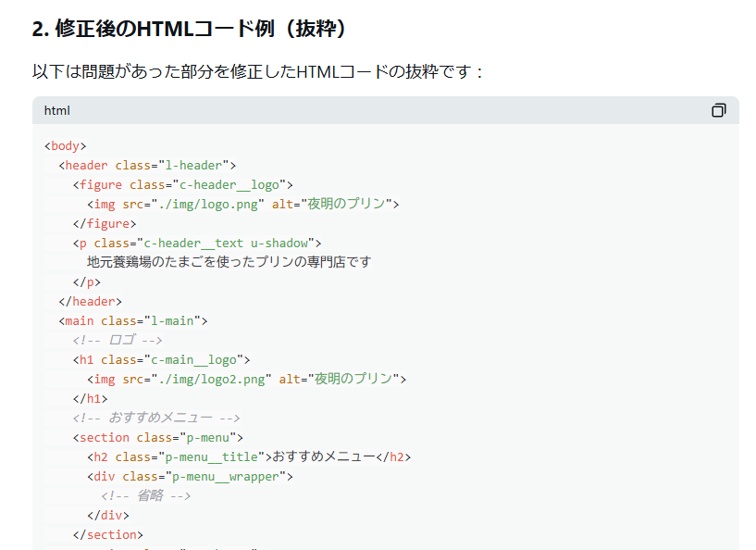The height and width of the screenshot is (550, 756).
Task: Click the main class l-main line
Action: coord(133,320)
